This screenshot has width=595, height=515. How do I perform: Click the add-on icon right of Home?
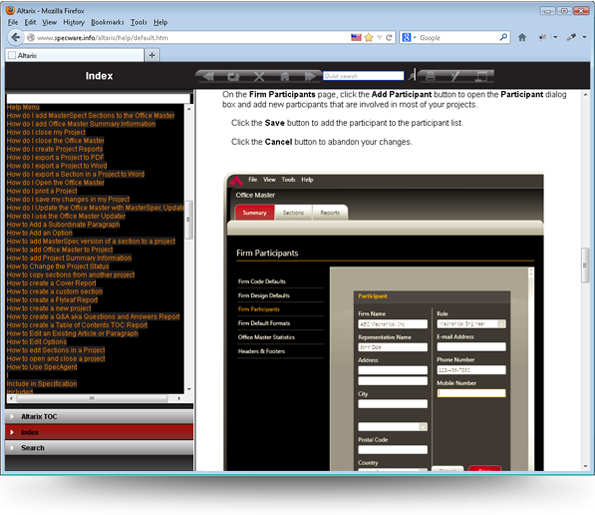coord(543,37)
